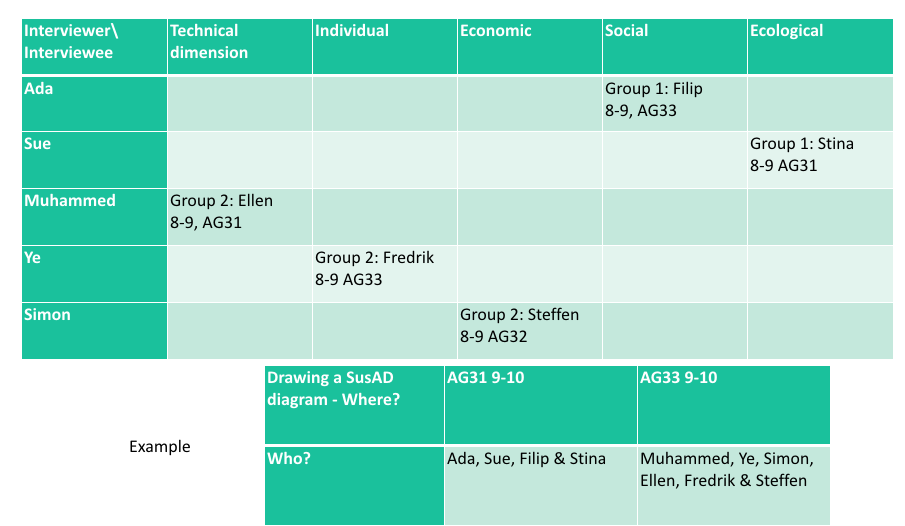Select cell Group 1: Stina 8-9 AG31

(x=820, y=160)
